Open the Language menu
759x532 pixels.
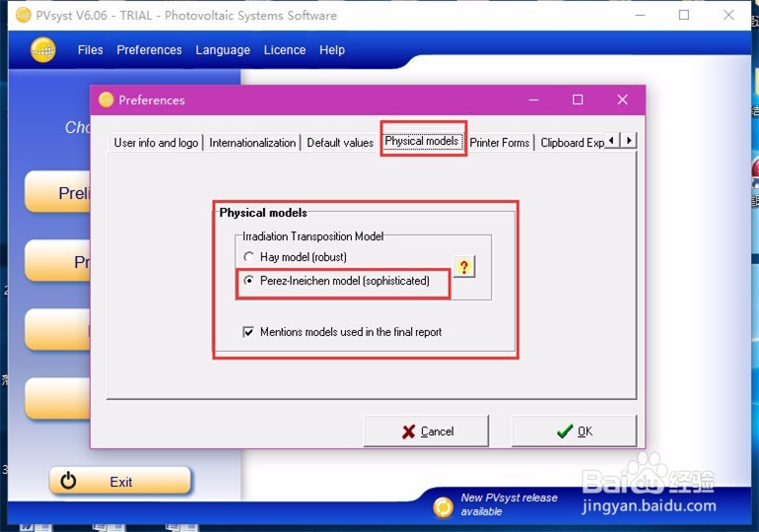click(x=223, y=50)
